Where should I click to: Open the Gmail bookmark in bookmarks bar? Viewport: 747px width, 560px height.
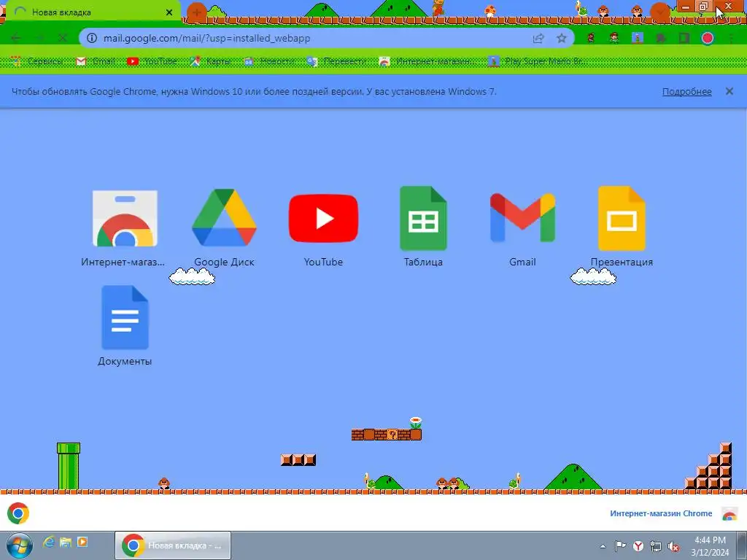pyautogui.click(x=96, y=61)
